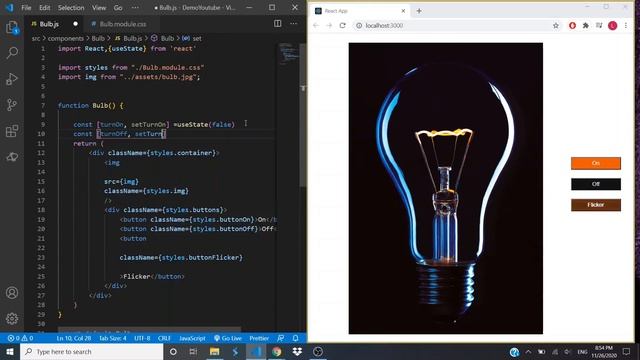Click the light bulb image in browser
640x360 pixels.
(446, 188)
